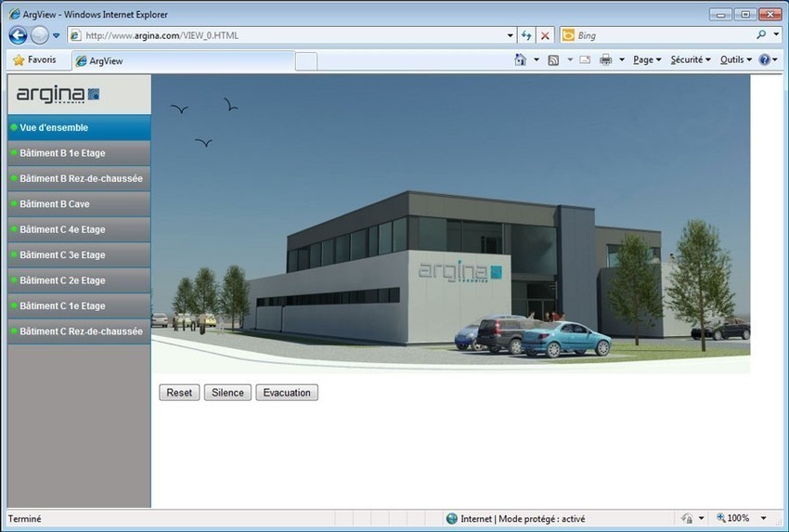Open Bâtiment C 4e Etage view
The height and width of the screenshot is (532, 789).
coord(79,229)
